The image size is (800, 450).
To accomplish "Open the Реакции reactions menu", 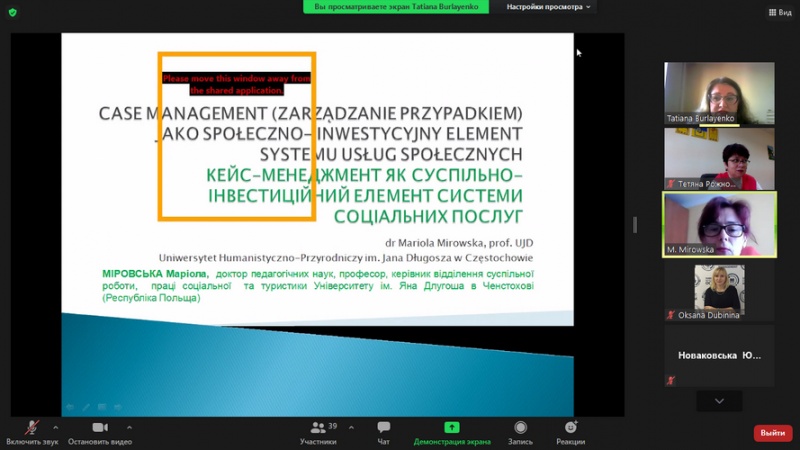I will click(570, 431).
